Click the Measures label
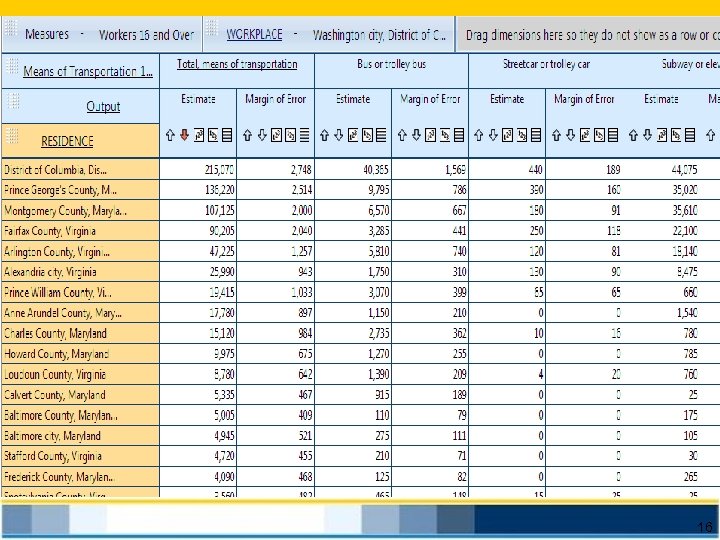The height and width of the screenshot is (540, 720). (47, 34)
